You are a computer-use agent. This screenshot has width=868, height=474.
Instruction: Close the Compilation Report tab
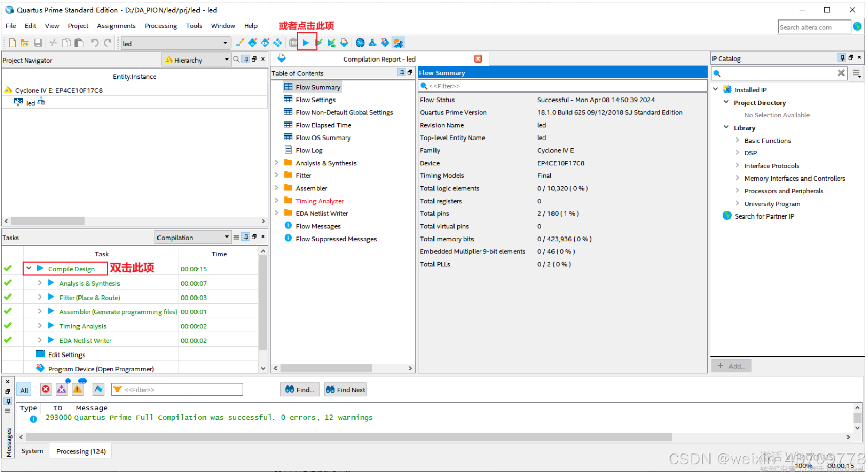(x=478, y=58)
